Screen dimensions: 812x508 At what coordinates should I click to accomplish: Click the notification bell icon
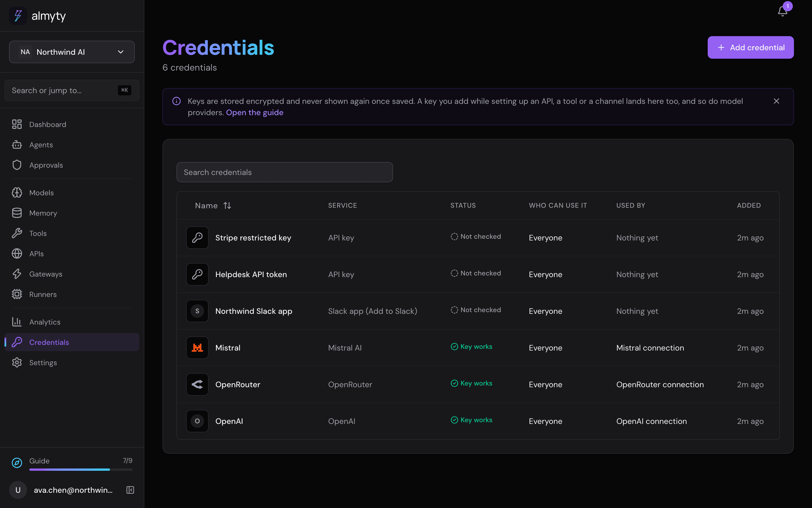(782, 11)
